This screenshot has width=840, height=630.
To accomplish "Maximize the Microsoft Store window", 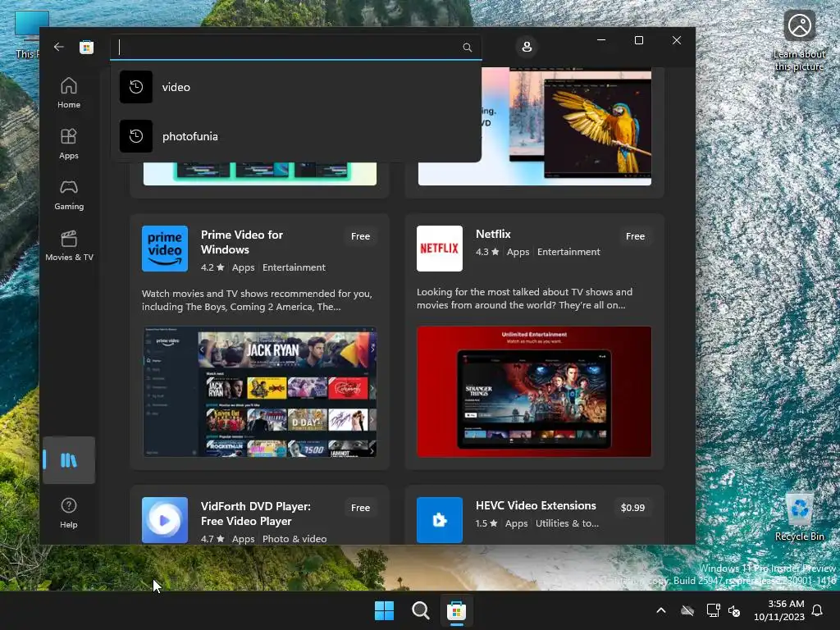I will point(638,41).
